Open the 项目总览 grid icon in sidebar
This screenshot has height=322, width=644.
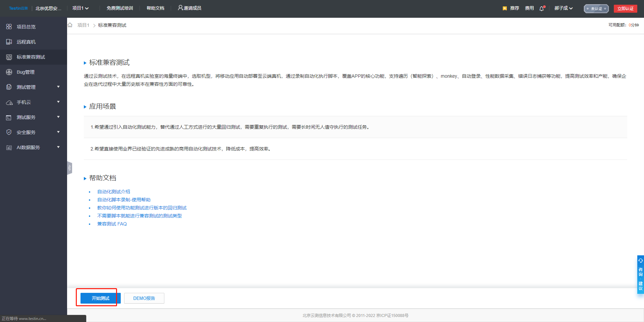9,26
